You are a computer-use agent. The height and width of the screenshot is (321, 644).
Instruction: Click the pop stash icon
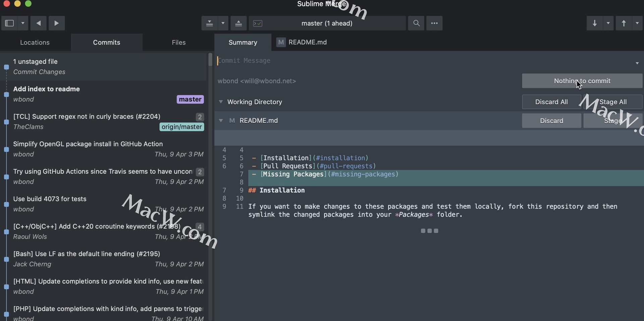pyautogui.click(x=238, y=23)
